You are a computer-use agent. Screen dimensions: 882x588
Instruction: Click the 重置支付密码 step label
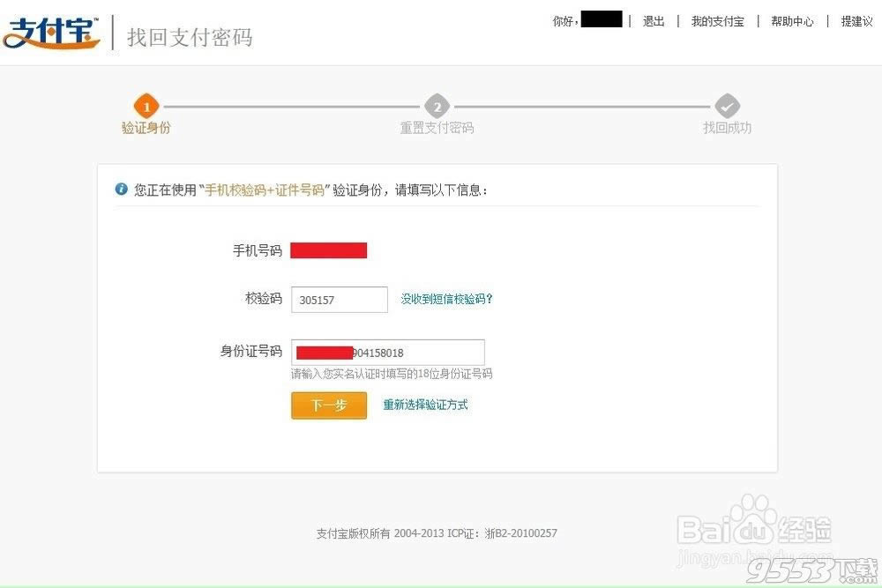pos(437,128)
